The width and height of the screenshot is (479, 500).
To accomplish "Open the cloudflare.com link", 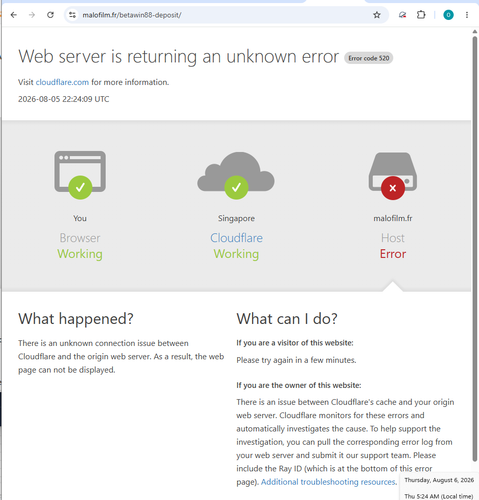I will click(x=62, y=82).
